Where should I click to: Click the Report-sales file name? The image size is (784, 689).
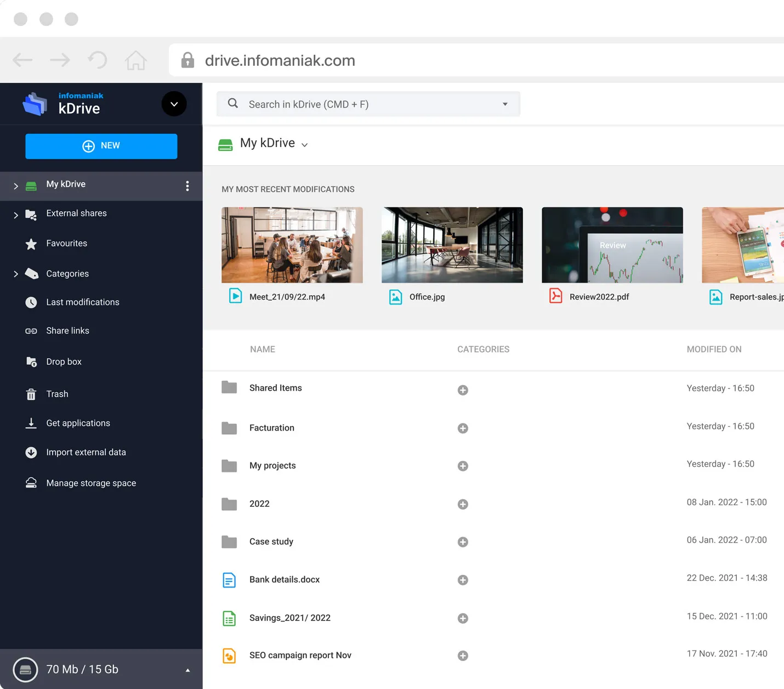tap(757, 297)
